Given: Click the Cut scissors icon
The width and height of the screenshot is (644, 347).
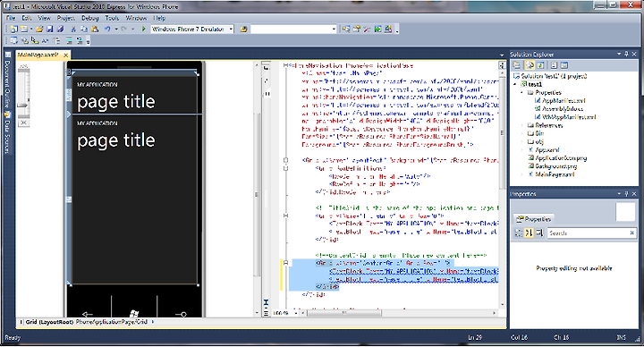Looking at the screenshot, I should click(73, 30).
